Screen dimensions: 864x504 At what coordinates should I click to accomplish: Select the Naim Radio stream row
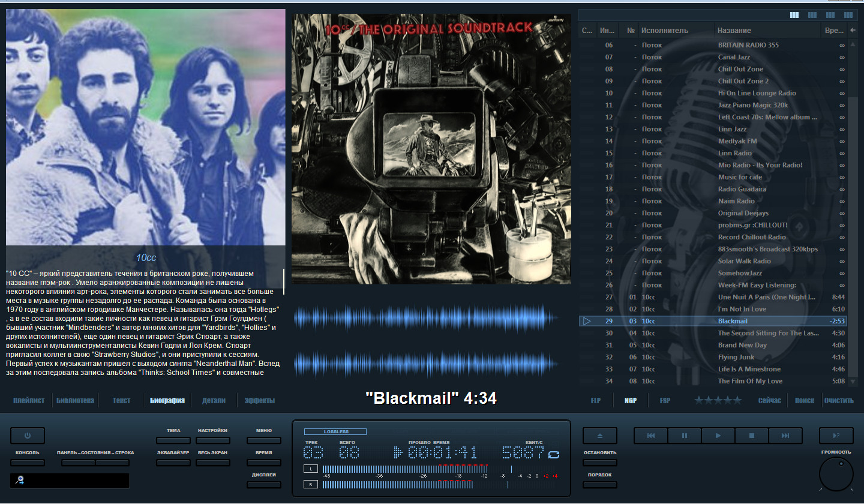(x=713, y=201)
